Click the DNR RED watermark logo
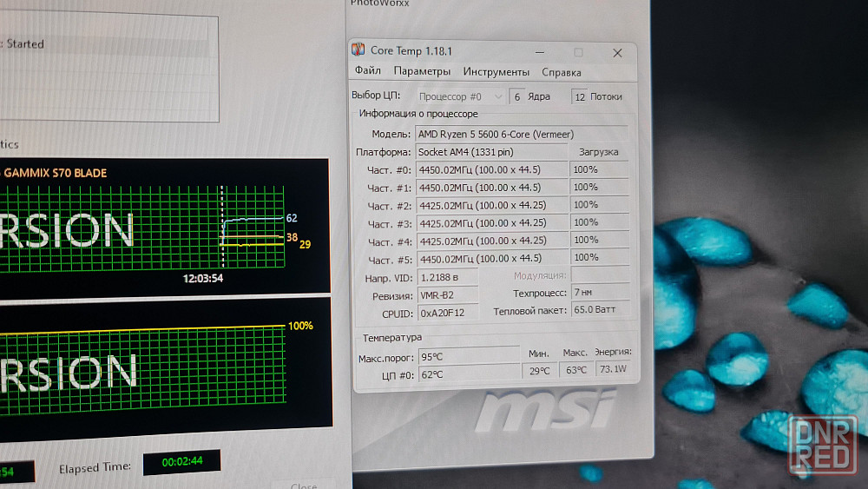Image resolution: width=868 pixels, height=489 pixels. click(823, 446)
